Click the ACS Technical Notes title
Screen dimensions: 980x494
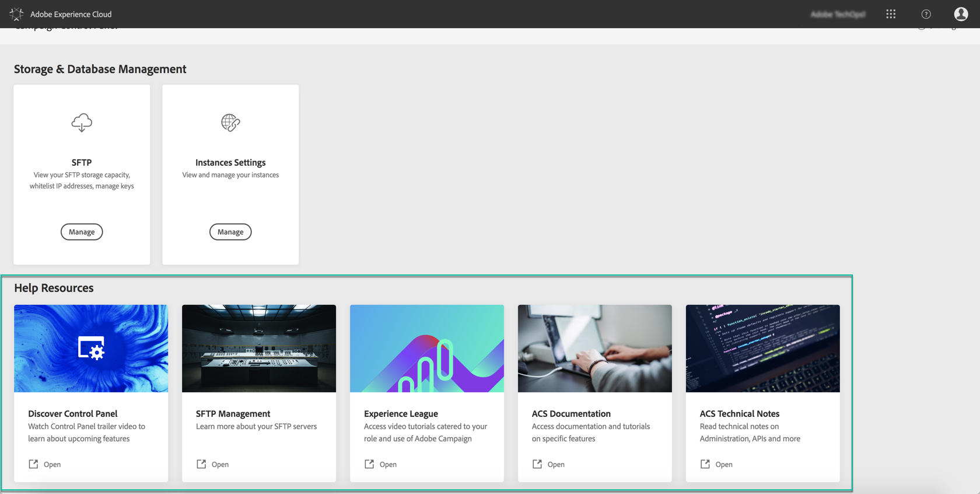pyautogui.click(x=740, y=413)
